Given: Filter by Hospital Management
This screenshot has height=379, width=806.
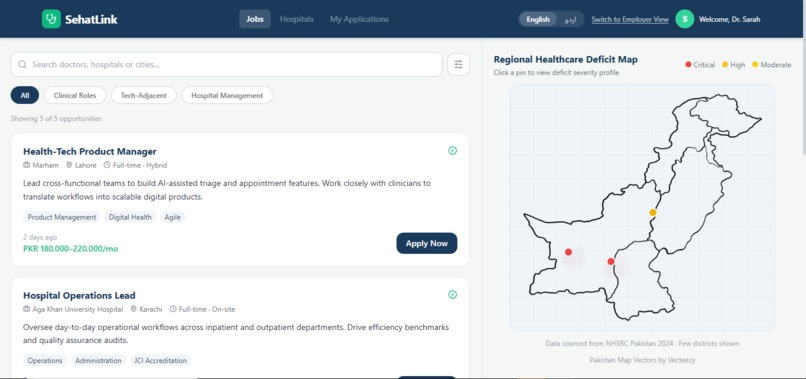Looking at the screenshot, I should 227,95.
